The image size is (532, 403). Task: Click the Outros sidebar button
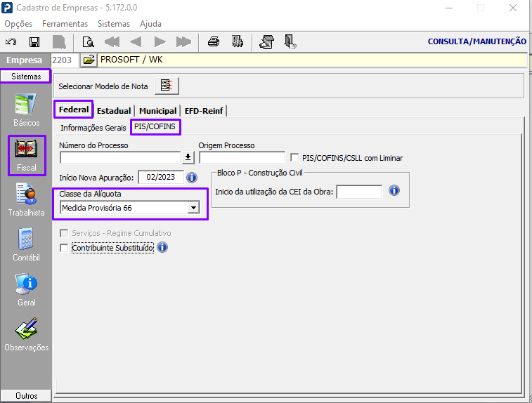tap(26, 396)
